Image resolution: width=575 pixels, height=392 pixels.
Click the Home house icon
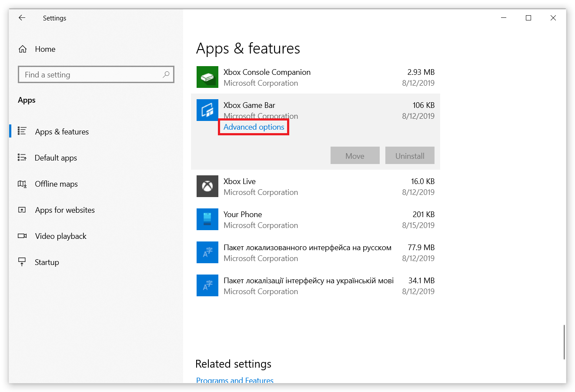23,49
